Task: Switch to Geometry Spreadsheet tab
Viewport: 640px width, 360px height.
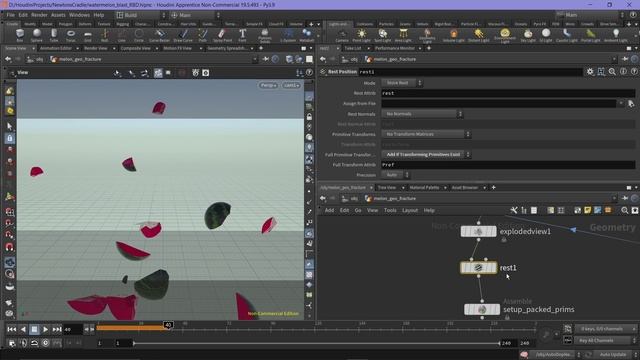Action: [227, 48]
